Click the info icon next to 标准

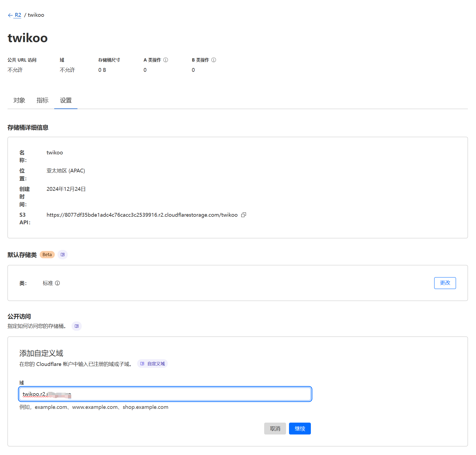pos(57,283)
